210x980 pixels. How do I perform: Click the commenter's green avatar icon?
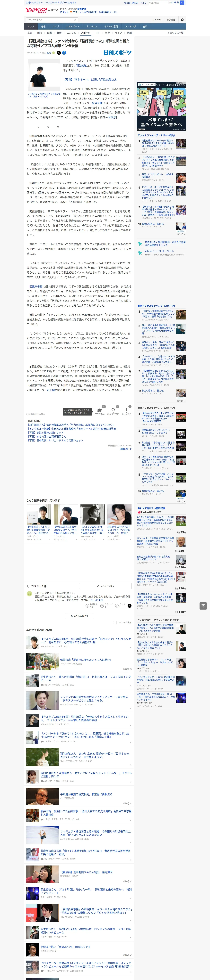[x=29, y=594]
